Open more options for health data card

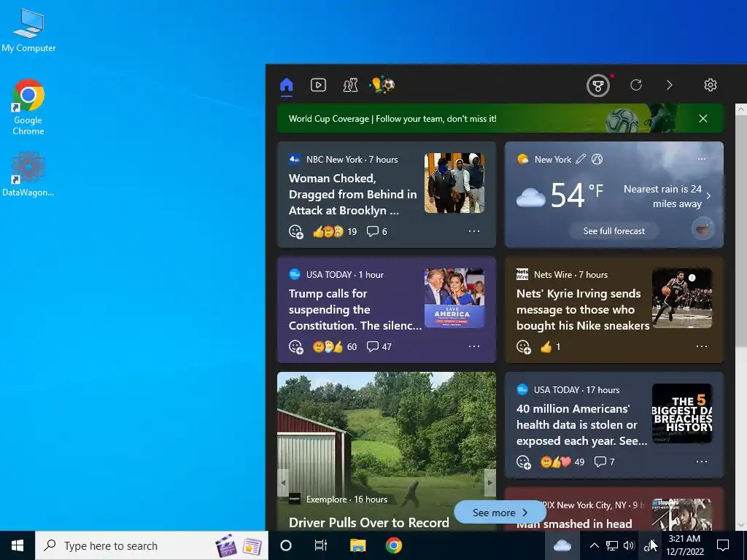tap(702, 462)
